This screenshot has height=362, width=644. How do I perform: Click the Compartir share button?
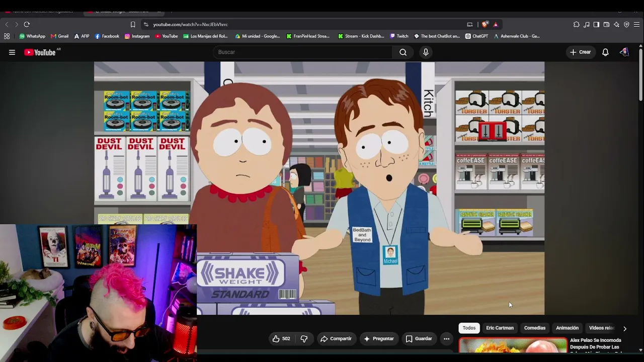(x=336, y=339)
